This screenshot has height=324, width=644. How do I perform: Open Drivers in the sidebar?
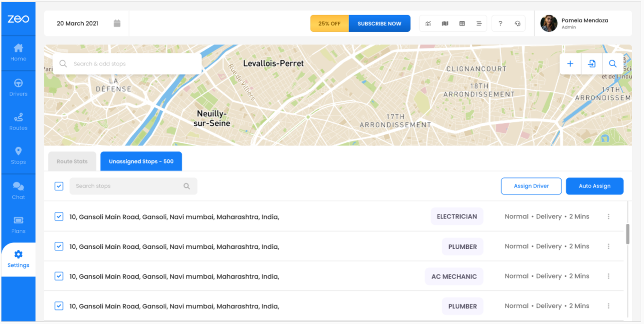pyautogui.click(x=18, y=88)
